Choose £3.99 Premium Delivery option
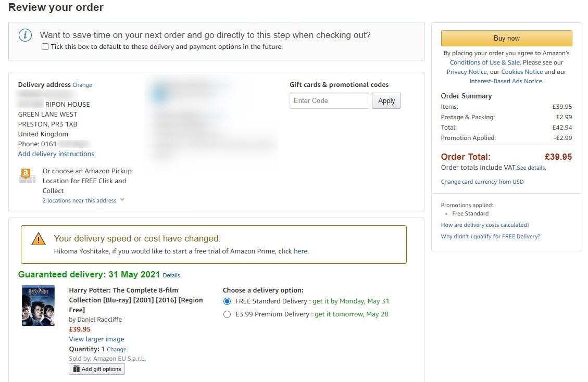Viewport: 588px width, 382px height. tap(227, 314)
